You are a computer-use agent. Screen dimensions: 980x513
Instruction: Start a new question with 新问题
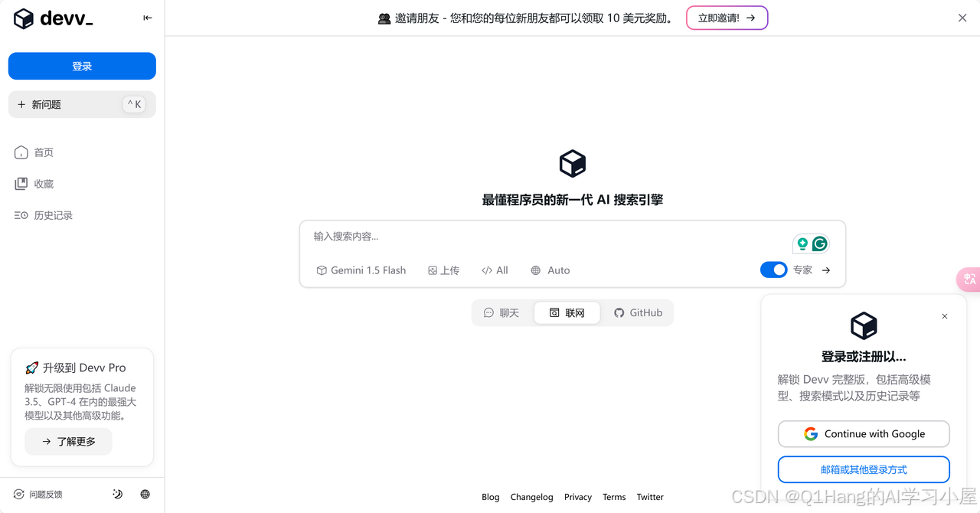click(x=82, y=104)
